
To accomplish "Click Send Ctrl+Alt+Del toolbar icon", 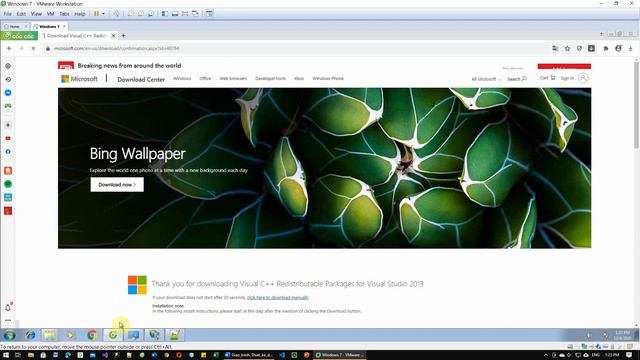I will [116, 13].
